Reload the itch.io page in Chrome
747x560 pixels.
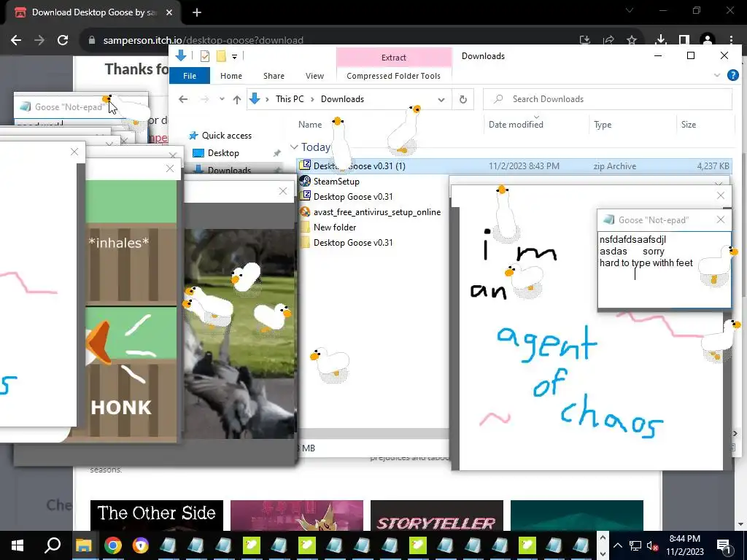coord(63,40)
